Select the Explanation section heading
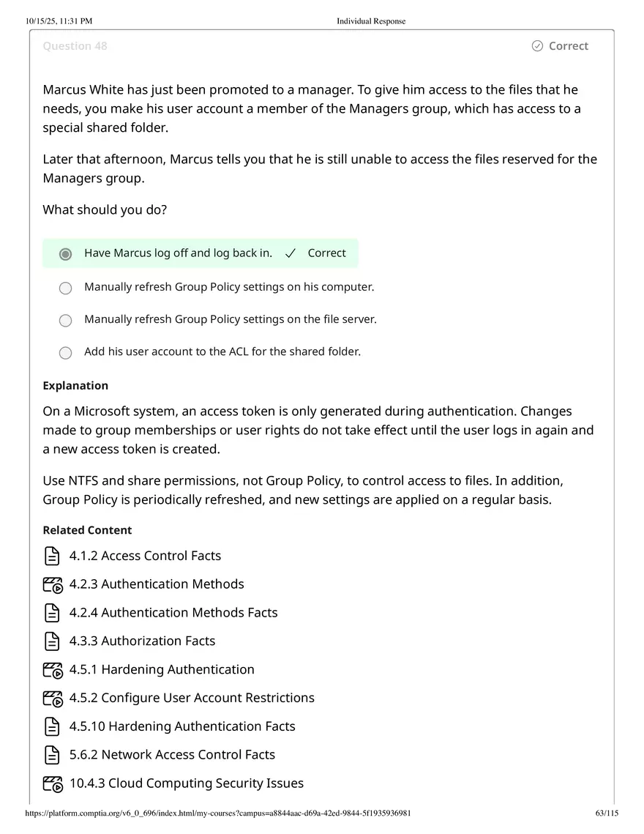 75,385
